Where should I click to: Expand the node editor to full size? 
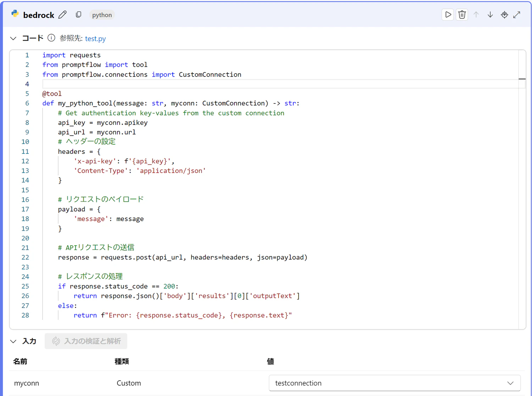(517, 15)
